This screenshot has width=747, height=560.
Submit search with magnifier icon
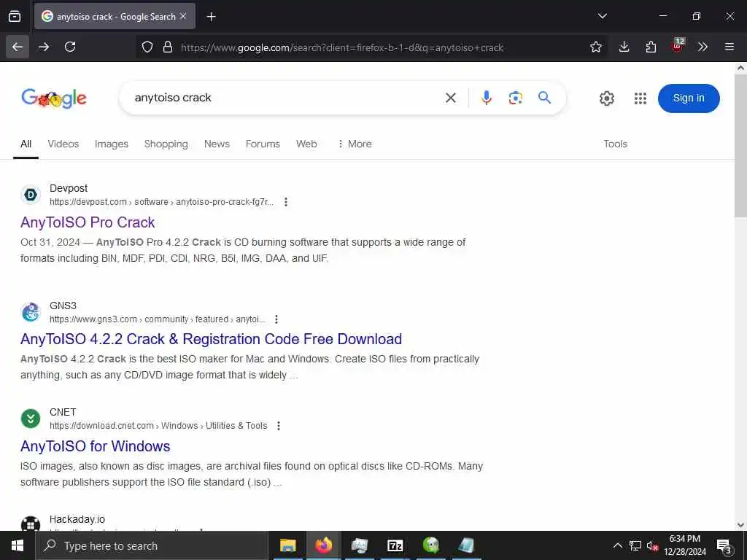point(544,98)
